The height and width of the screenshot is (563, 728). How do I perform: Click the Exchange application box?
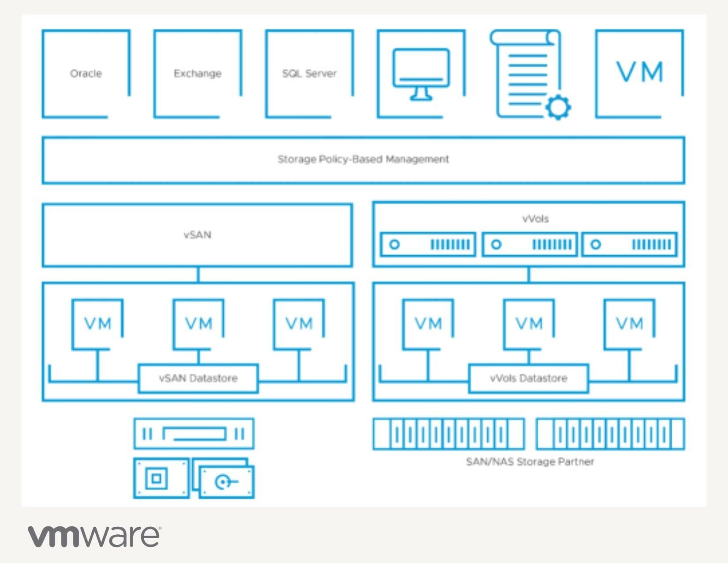[198, 74]
